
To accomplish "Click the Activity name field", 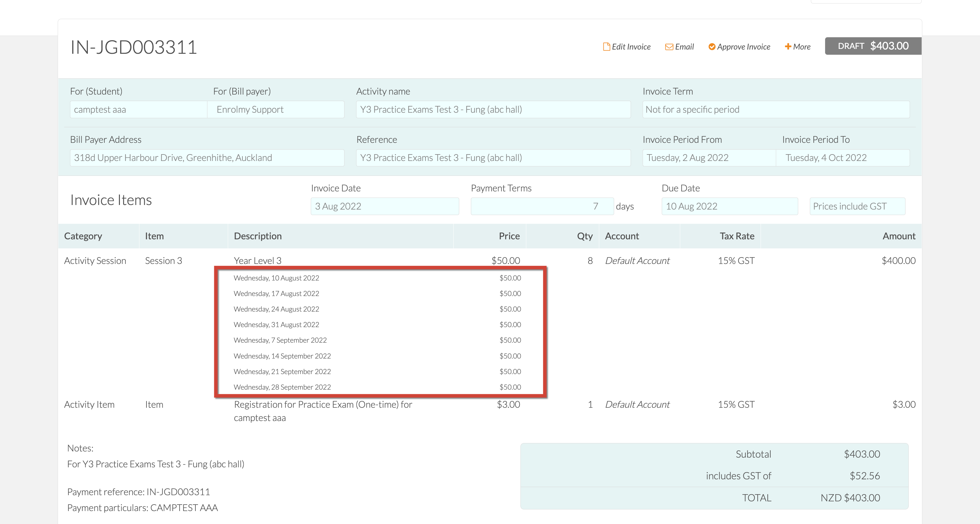I will coord(494,109).
